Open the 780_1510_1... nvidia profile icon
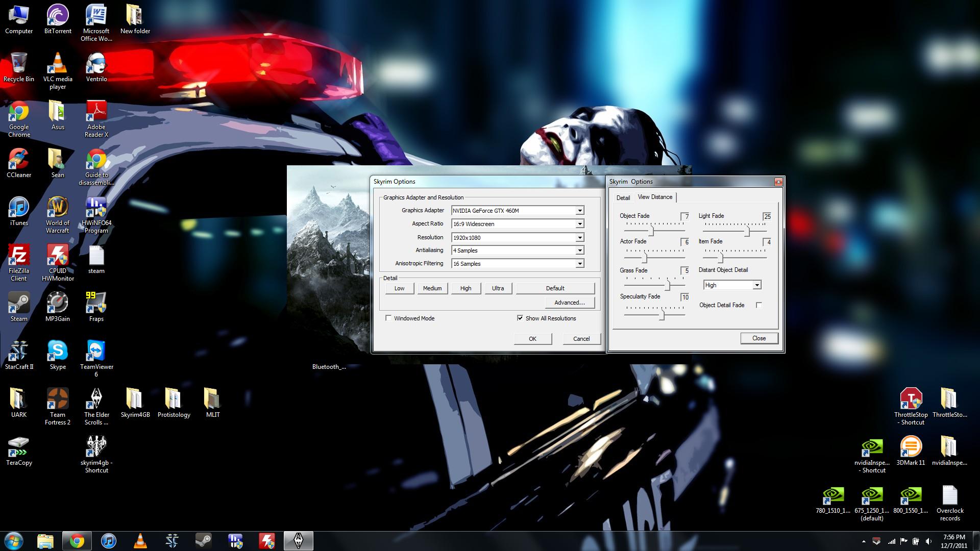 click(833, 499)
